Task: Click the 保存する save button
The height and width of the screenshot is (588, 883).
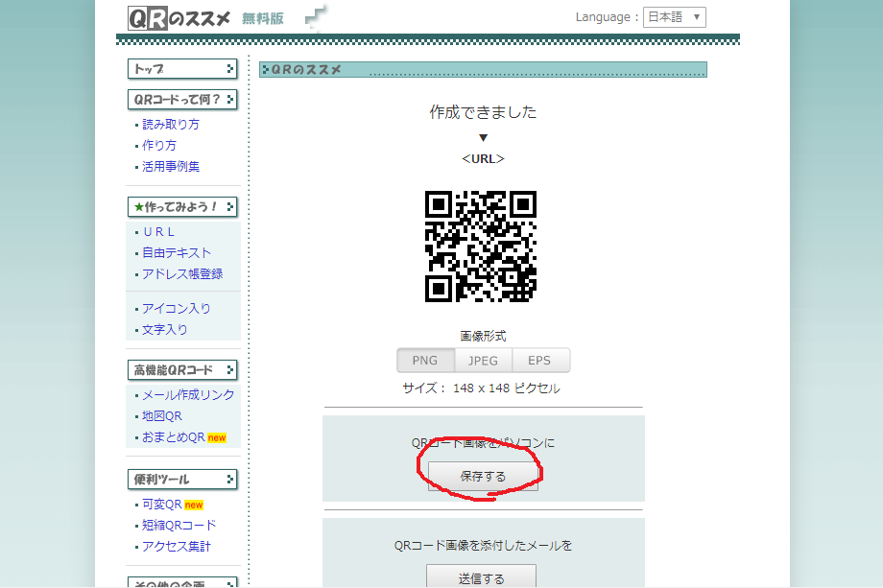Action: [x=483, y=477]
